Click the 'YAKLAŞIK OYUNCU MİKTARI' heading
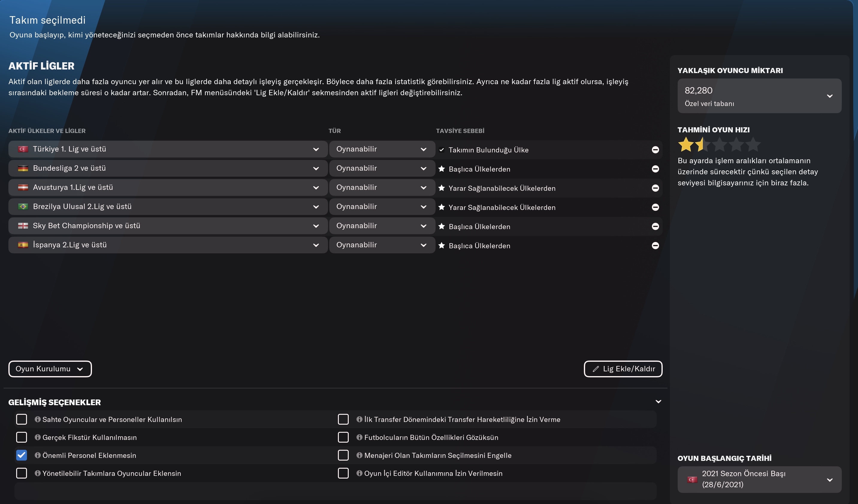Viewport: 858px width, 504px height. point(730,70)
